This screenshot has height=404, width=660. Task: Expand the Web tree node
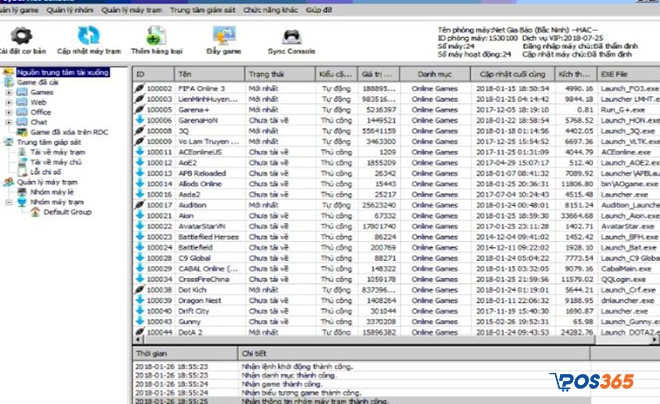(9, 102)
